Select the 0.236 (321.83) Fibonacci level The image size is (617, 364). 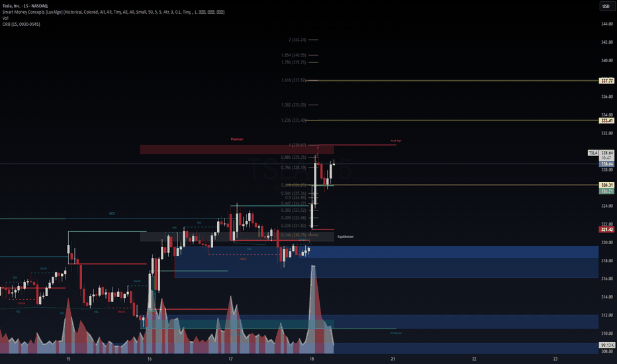click(x=293, y=226)
